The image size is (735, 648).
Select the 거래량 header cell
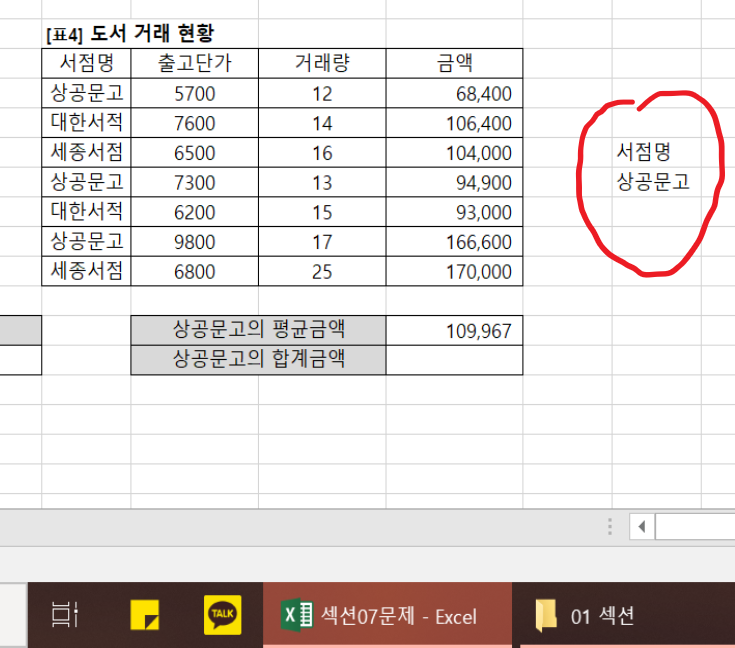tap(322, 63)
